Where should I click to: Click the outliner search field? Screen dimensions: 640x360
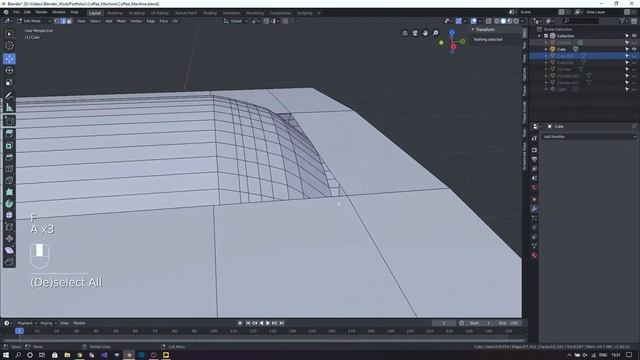click(581, 21)
